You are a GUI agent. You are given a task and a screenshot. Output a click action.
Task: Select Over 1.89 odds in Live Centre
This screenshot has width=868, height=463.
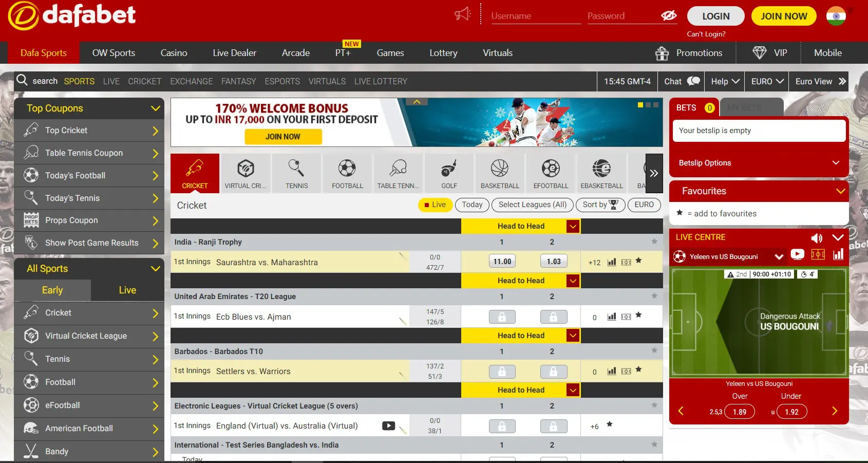point(739,412)
